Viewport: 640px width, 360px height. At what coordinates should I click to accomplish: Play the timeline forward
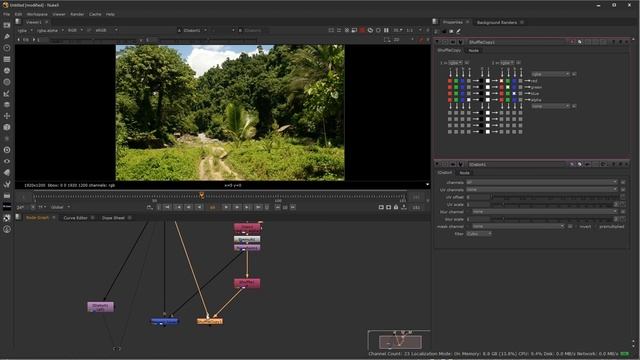(226, 207)
